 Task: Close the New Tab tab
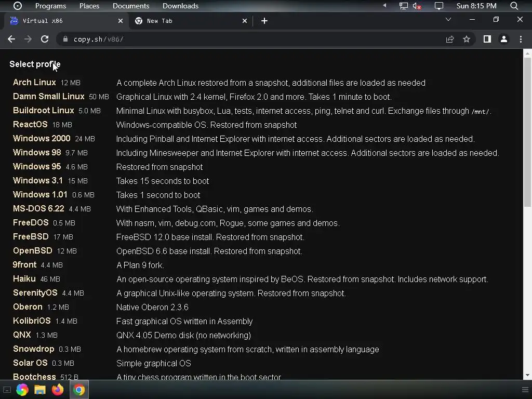[x=245, y=21]
